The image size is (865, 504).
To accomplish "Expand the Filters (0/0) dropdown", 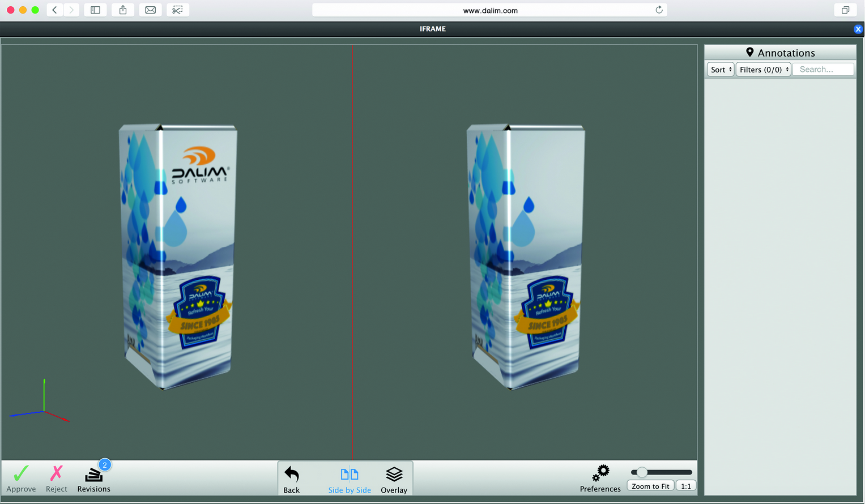I will tap(764, 70).
